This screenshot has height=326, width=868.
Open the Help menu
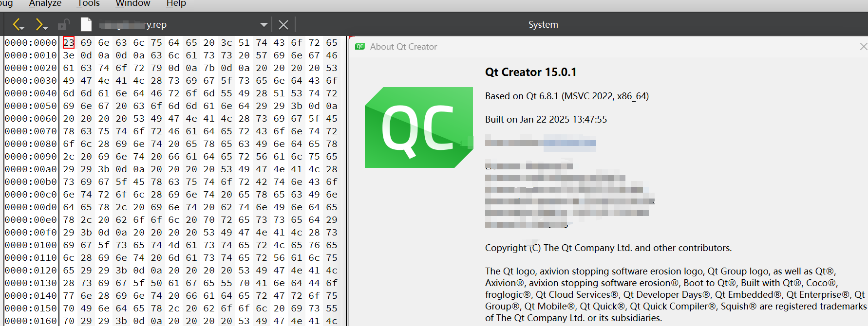[176, 3]
